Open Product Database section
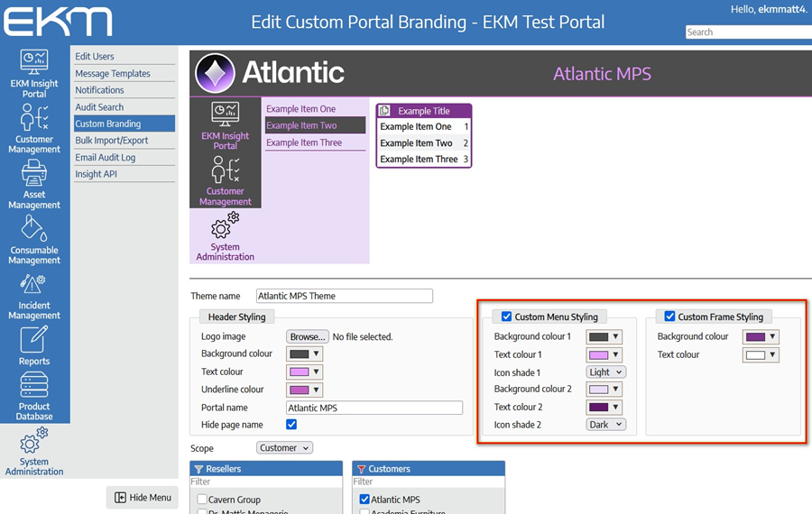This screenshot has height=514, width=812. (x=34, y=396)
